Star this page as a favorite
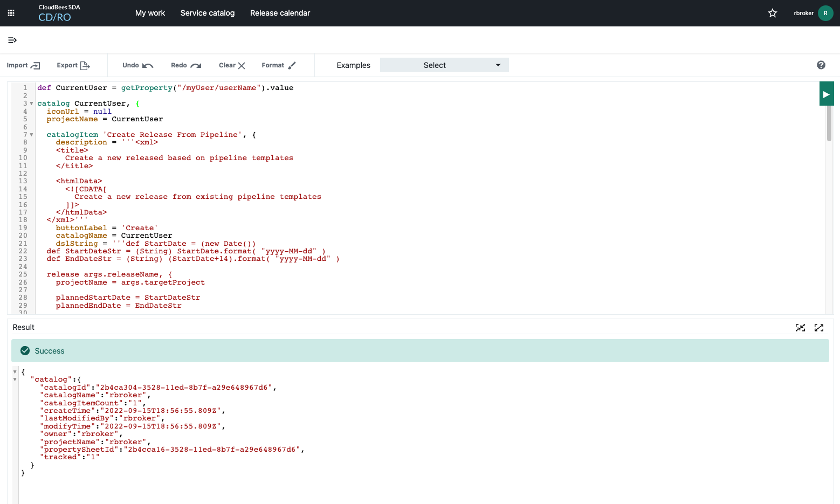Viewport: 840px width, 504px height. point(773,12)
